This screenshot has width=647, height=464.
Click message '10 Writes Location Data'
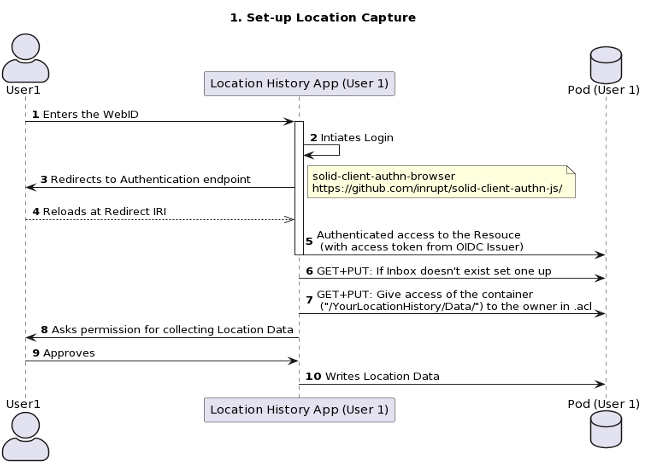click(x=373, y=376)
